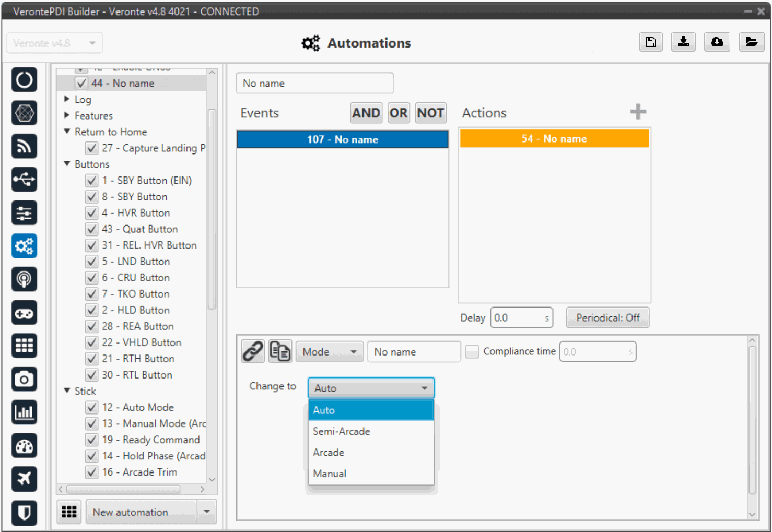The image size is (772, 532).
Task: Expand the Log tree group
Action: coord(67,99)
